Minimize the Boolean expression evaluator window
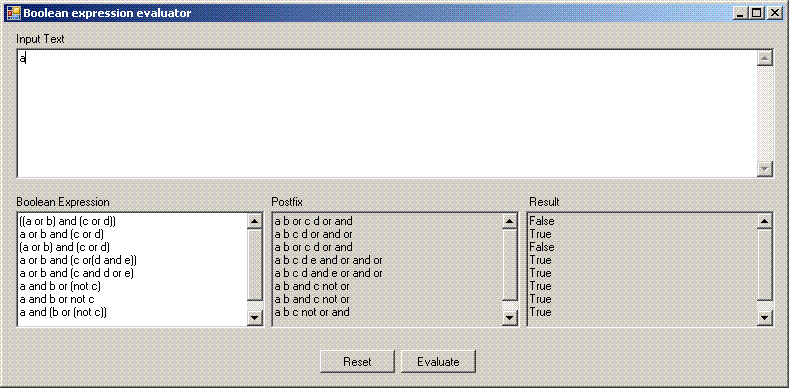Image resolution: width=789 pixels, height=388 pixels. click(x=740, y=13)
